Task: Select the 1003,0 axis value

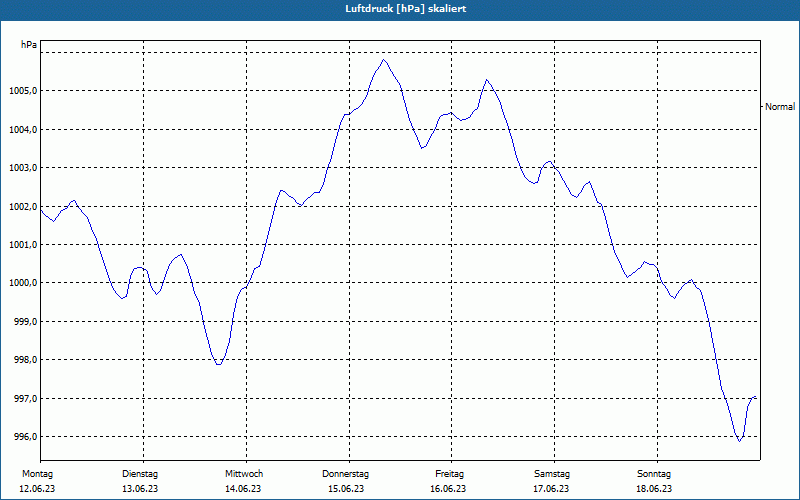Action: (23, 168)
